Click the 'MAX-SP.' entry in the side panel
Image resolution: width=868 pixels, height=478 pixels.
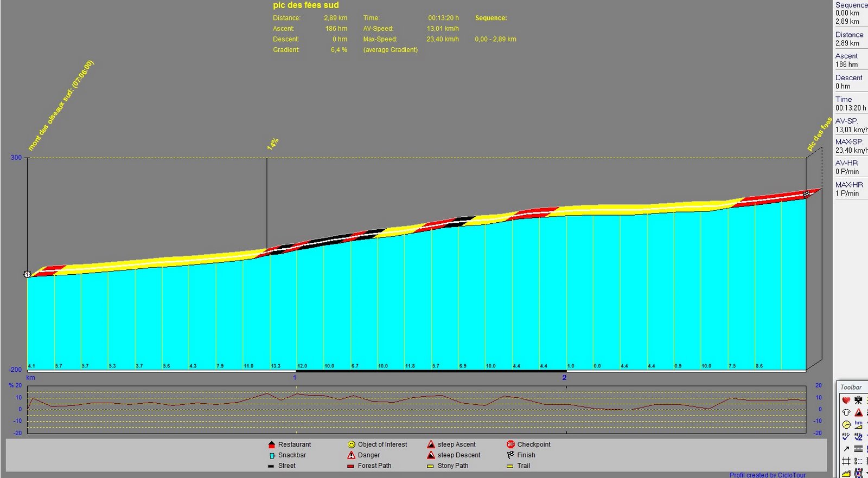tap(849, 142)
